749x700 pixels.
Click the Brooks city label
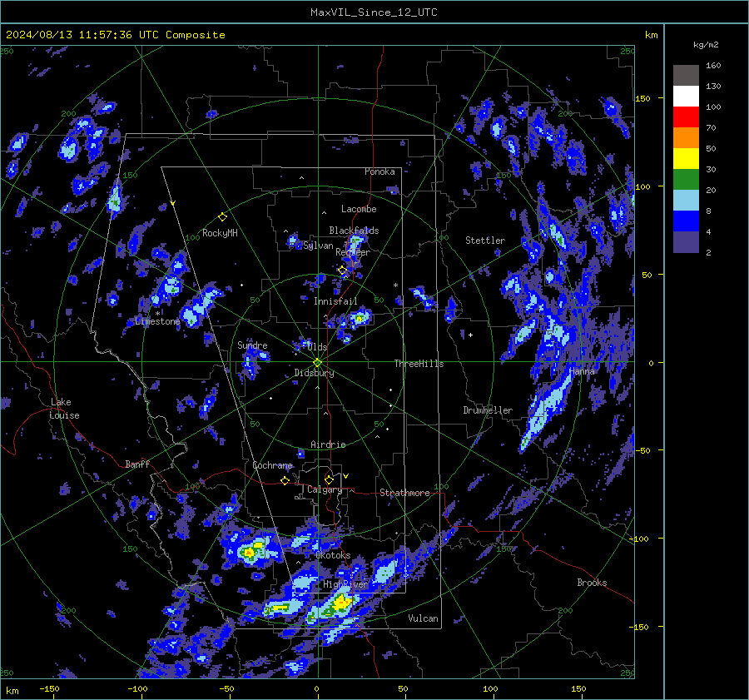pos(592,583)
